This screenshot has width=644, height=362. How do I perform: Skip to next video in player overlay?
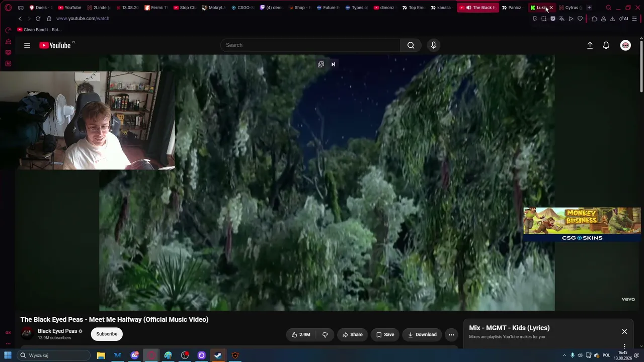[x=333, y=64]
